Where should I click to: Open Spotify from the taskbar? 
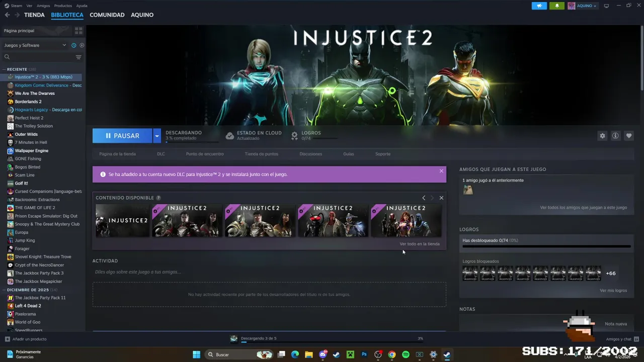pos(406,354)
